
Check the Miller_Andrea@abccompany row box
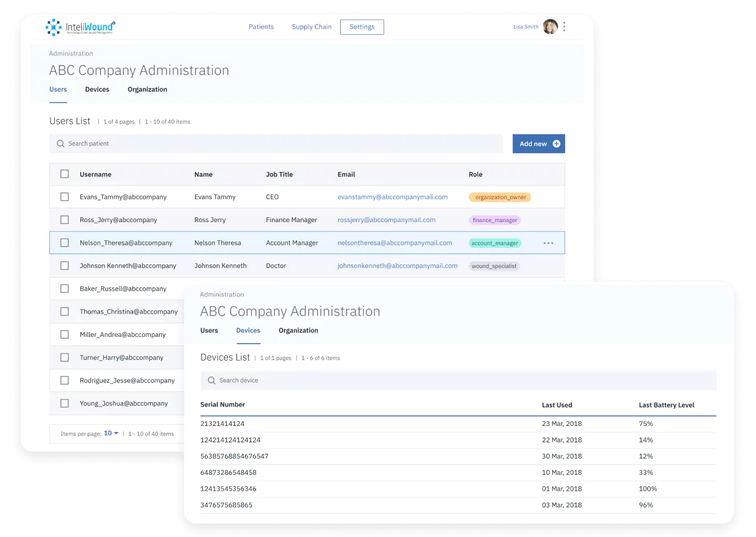point(65,334)
